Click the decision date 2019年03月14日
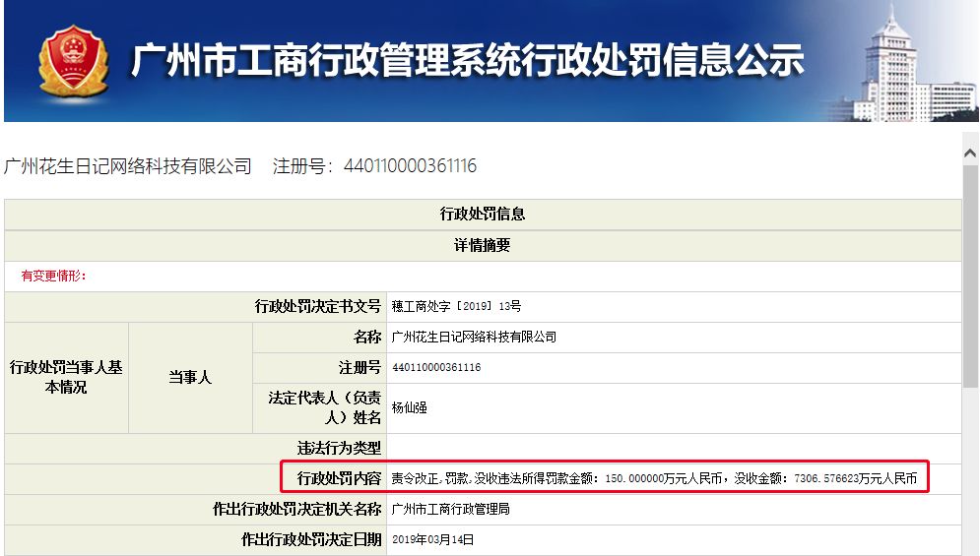980x556 pixels. click(x=432, y=539)
